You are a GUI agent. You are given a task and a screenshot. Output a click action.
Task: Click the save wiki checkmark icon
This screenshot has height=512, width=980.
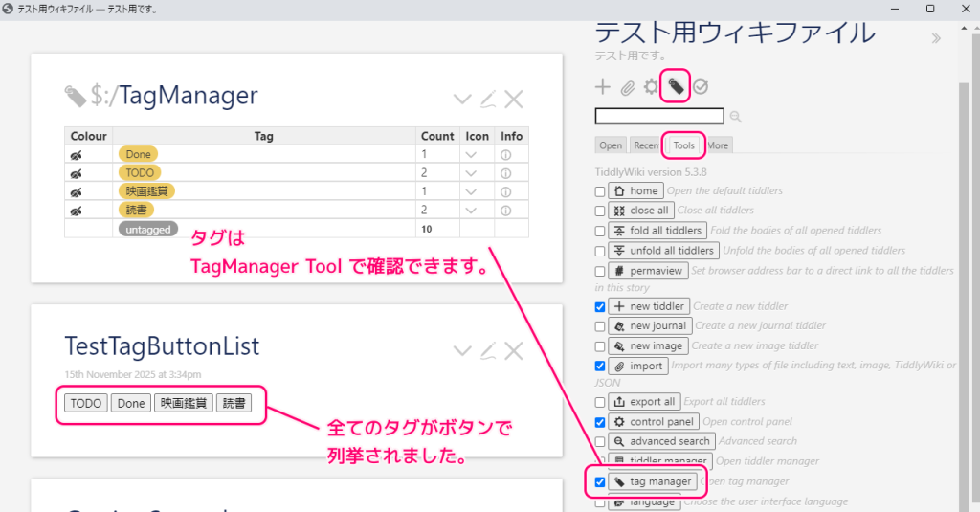click(x=700, y=87)
